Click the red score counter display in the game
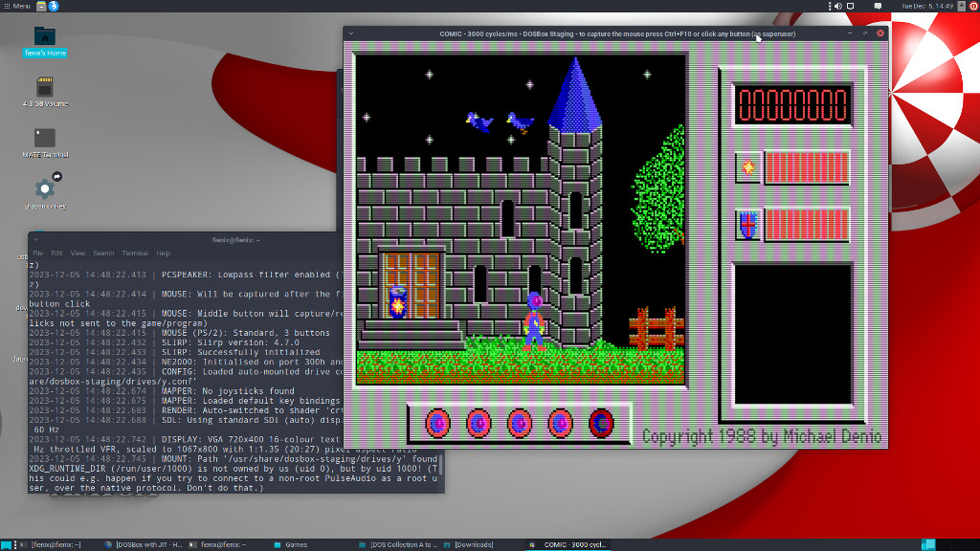 pyautogui.click(x=792, y=104)
